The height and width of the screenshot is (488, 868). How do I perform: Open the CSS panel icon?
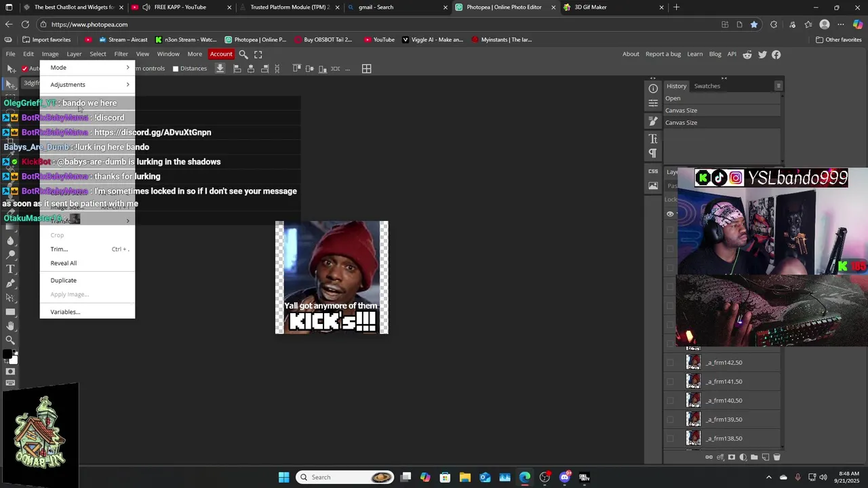pyautogui.click(x=653, y=171)
